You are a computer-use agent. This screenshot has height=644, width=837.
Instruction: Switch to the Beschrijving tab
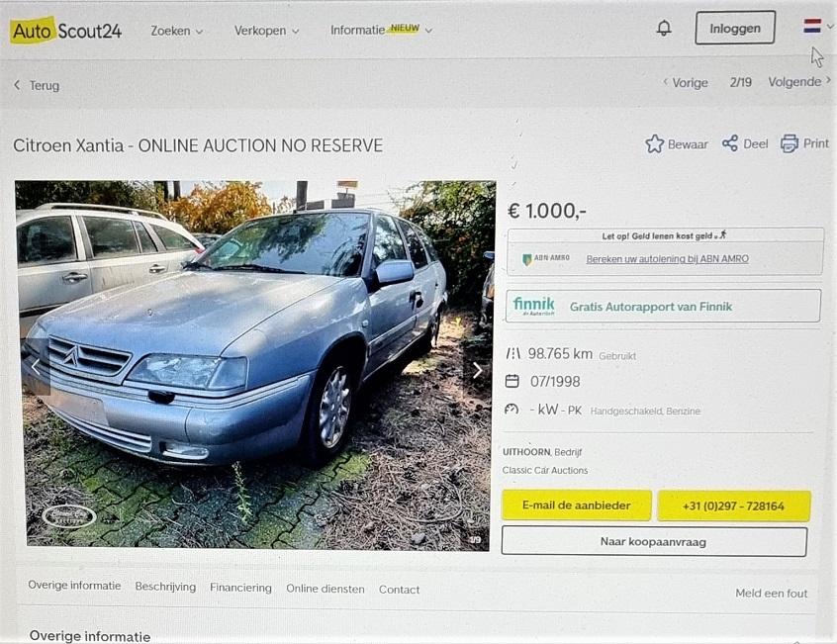click(165, 587)
